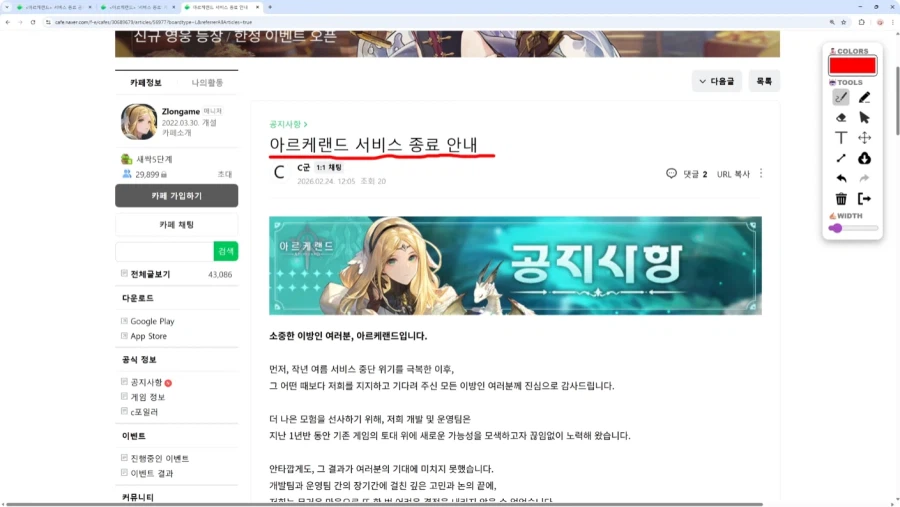This screenshot has width=900, height=507.
Task: Clear annotations with the trash icon
Action: tap(841, 199)
